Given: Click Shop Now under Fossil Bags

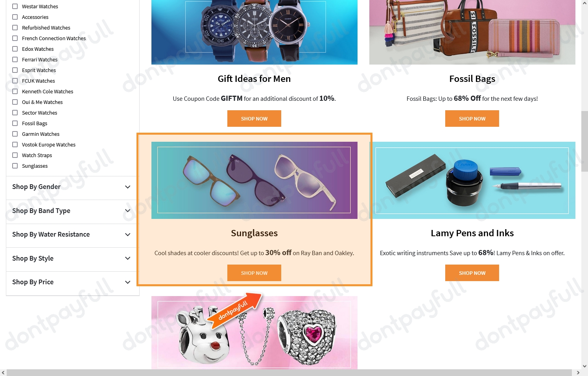Looking at the screenshot, I should [472, 119].
